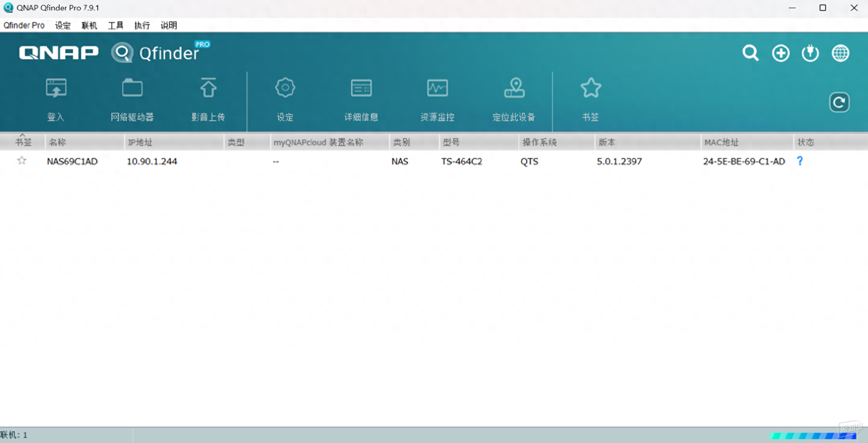Sort by the IP地址 column header
868x443 pixels.
pos(174,142)
